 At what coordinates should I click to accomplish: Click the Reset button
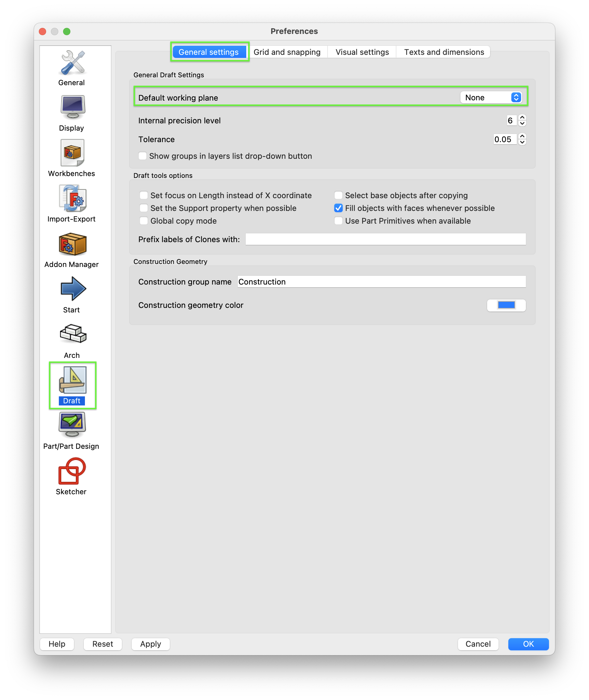click(x=103, y=644)
